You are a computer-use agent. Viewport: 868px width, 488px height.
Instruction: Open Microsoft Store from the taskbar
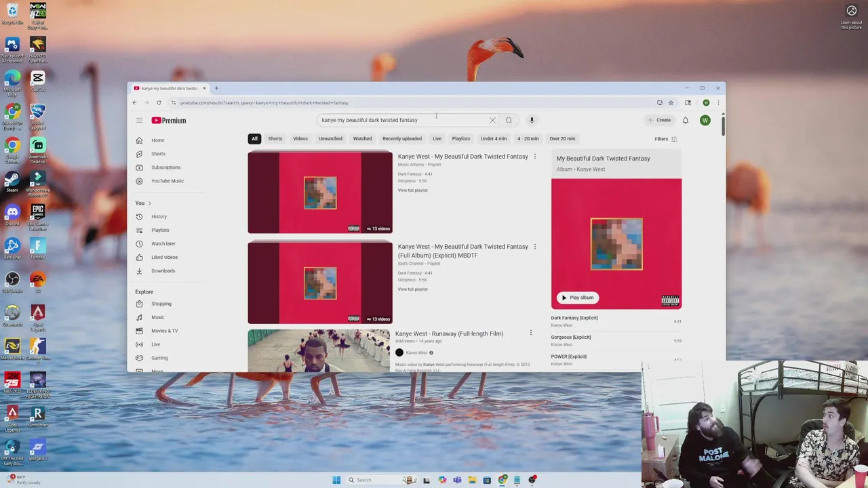(x=487, y=480)
